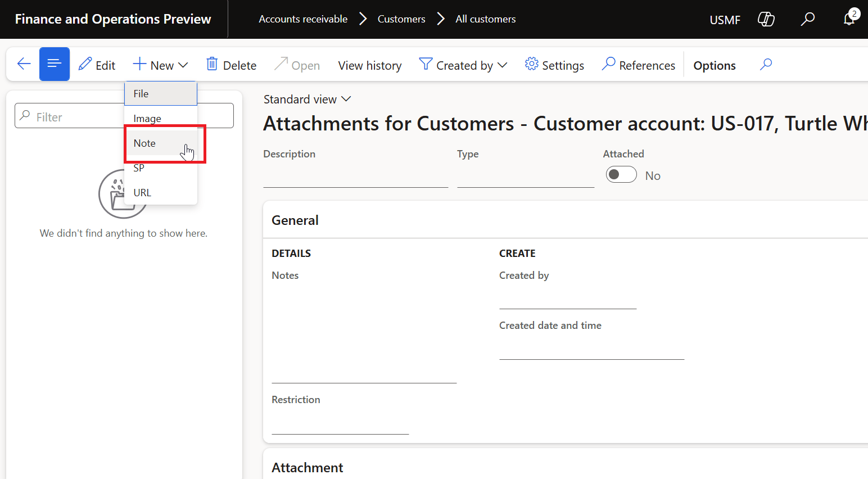Click the Created by field

568,297
